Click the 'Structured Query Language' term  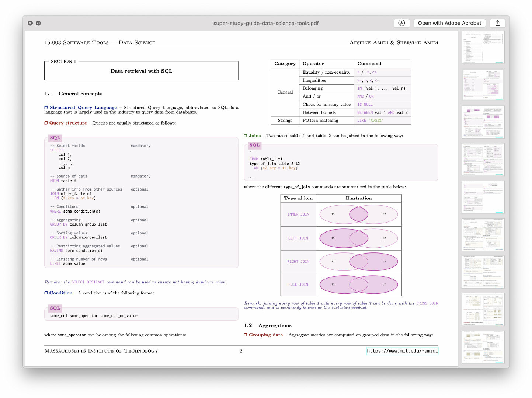tap(83, 108)
